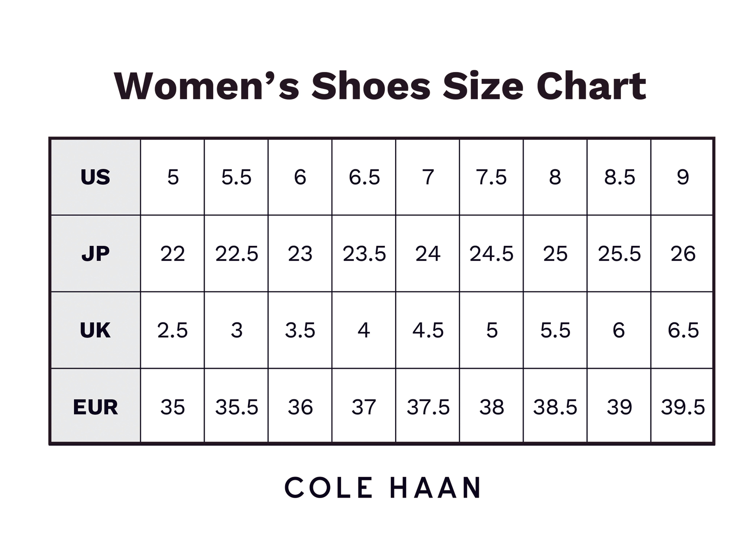Click JP size 24.5 cell
Screen dimensions: 756x539
[x=491, y=254]
